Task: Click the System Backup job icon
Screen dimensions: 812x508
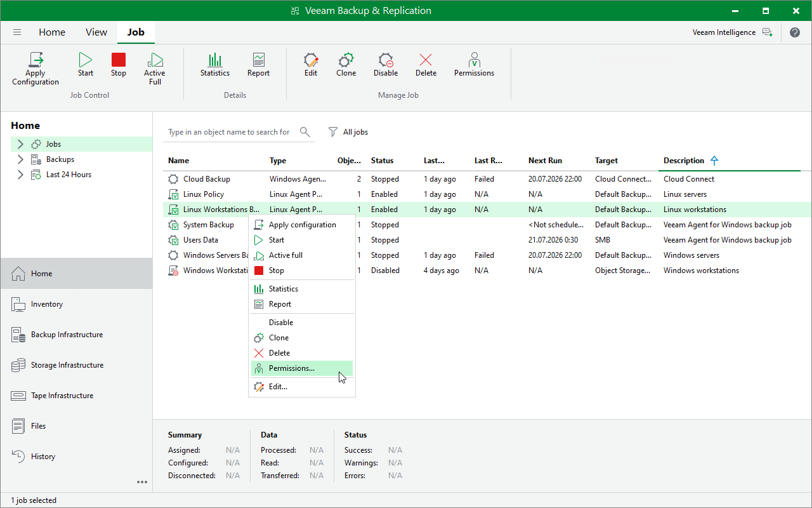Action: coord(173,225)
